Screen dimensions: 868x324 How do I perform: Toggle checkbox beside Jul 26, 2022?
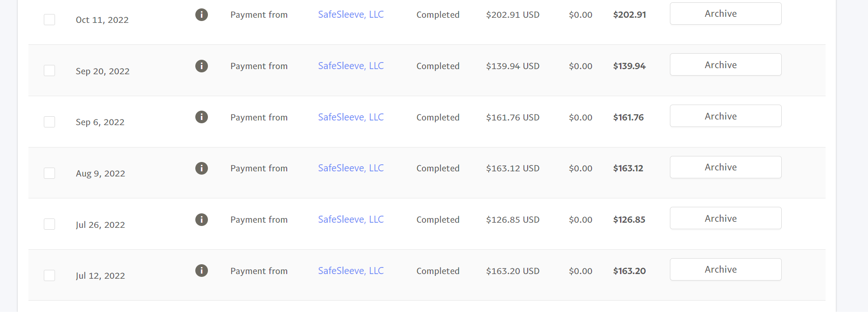49,224
